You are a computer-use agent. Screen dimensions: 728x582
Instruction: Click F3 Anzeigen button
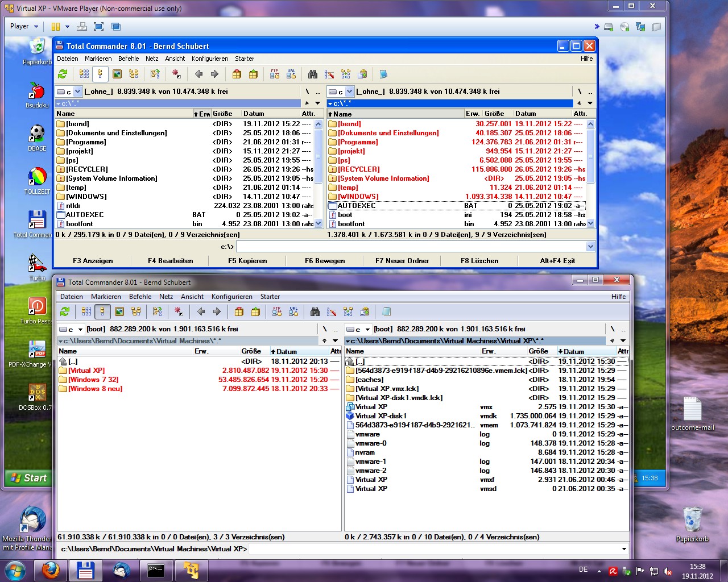(93, 261)
